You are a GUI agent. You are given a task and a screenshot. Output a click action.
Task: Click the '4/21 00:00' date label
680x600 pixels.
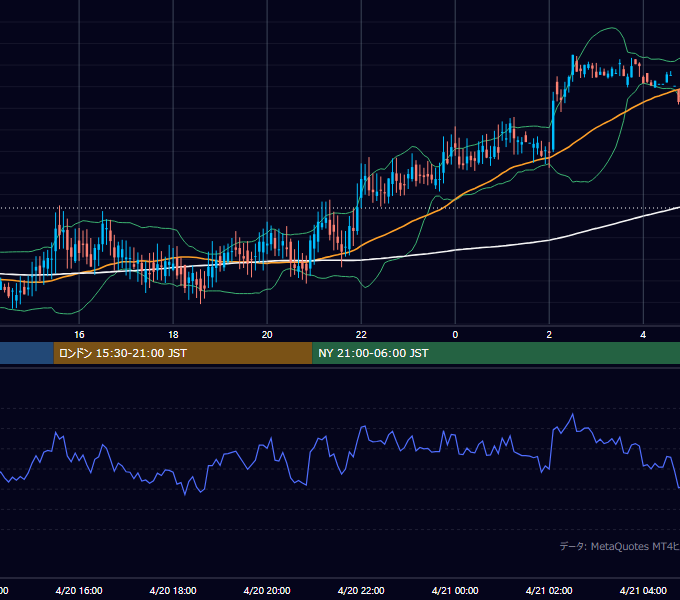pyautogui.click(x=455, y=590)
